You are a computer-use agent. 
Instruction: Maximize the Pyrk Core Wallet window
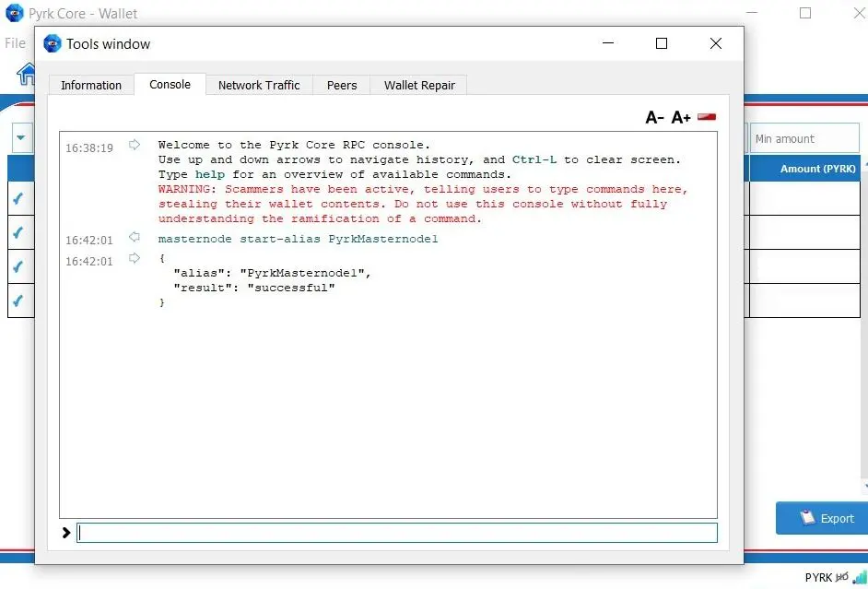click(805, 13)
